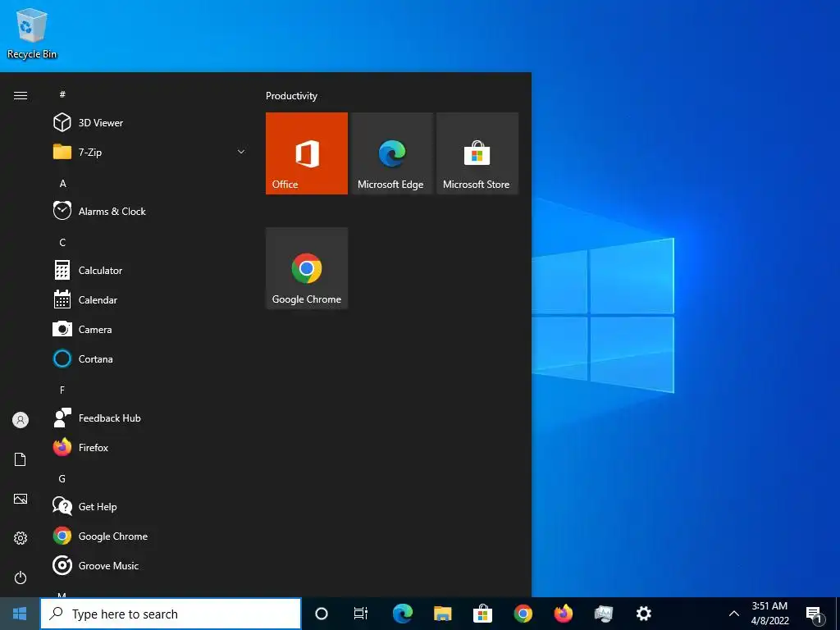The width and height of the screenshot is (840, 630).
Task: Open Calculator from the app list
Action: coord(150,270)
